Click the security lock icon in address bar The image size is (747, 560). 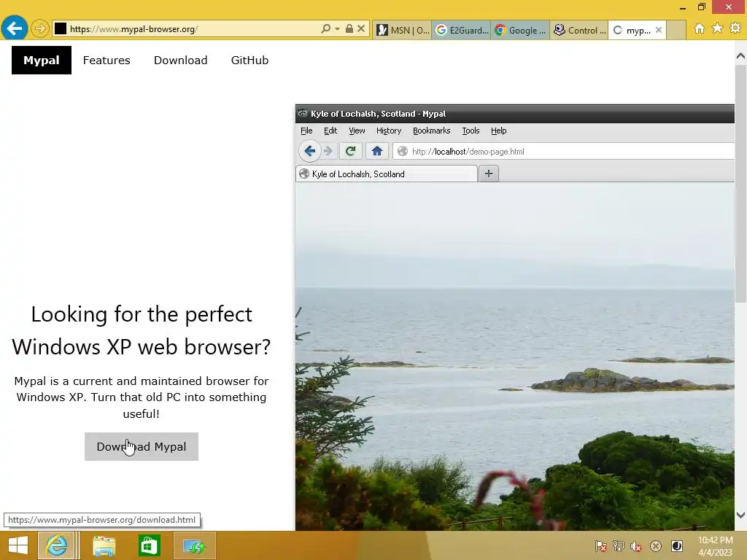point(349,29)
